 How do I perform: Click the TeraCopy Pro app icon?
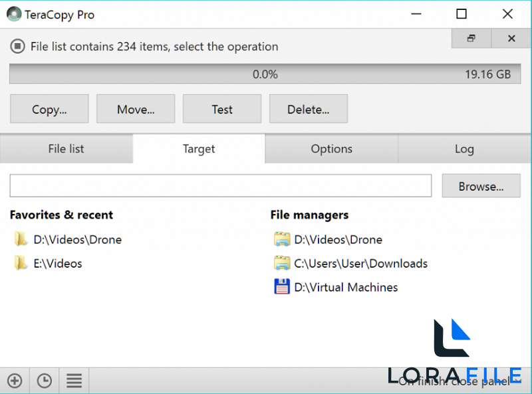point(14,14)
